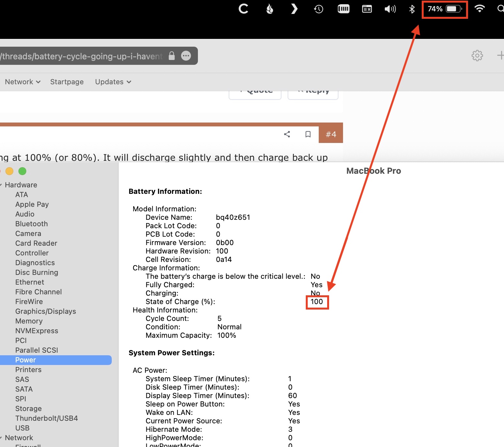Select SATA in the sidebar
The image size is (504, 447).
pyautogui.click(x=24, y=389)
